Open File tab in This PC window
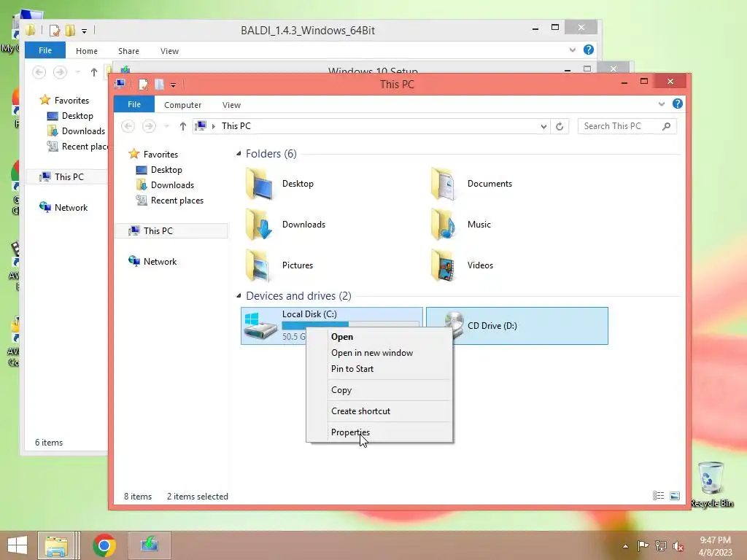 [134, 104]
